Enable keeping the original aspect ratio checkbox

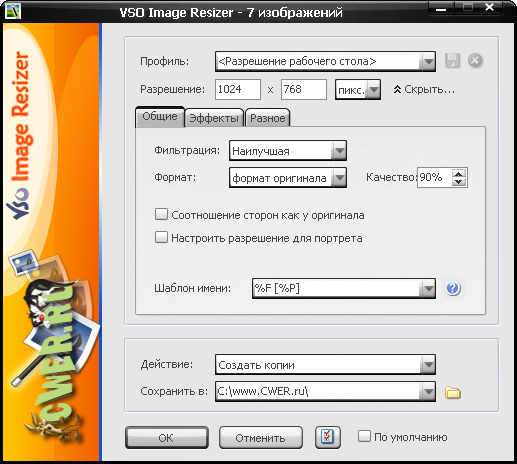coord(161,214)
